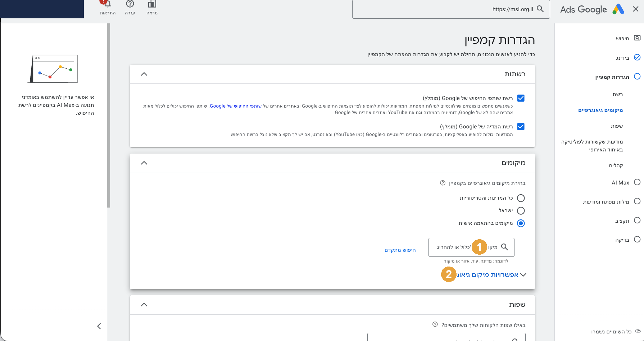
Task: Click the geographic location options link
Action: coord(487,275)
